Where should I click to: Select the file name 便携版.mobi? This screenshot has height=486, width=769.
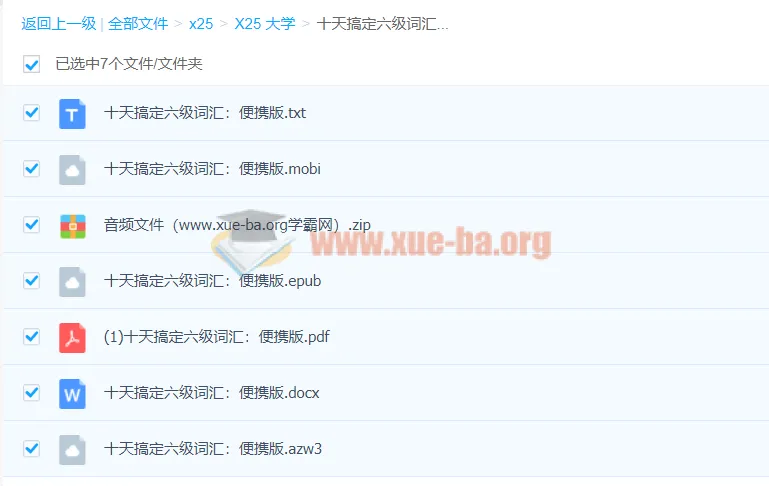212,169
